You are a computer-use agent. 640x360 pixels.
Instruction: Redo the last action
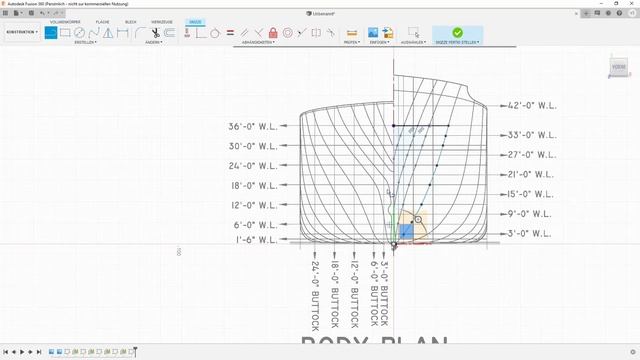[x=56, y=13]
